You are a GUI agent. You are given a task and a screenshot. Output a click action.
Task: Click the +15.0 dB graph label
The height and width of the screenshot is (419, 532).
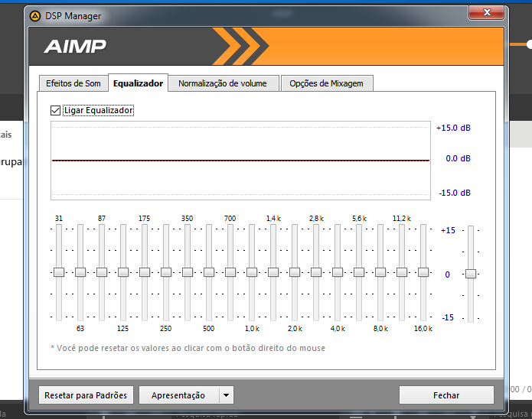click(x=454, y=128)
